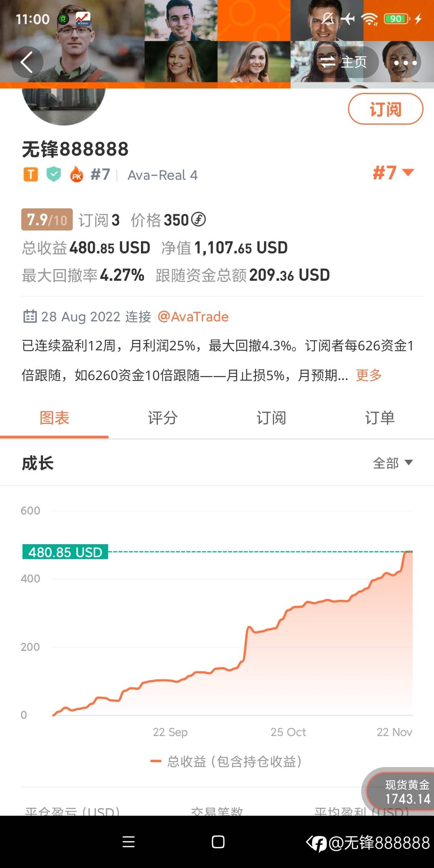Expand description with 更多 link

[368, 375]
